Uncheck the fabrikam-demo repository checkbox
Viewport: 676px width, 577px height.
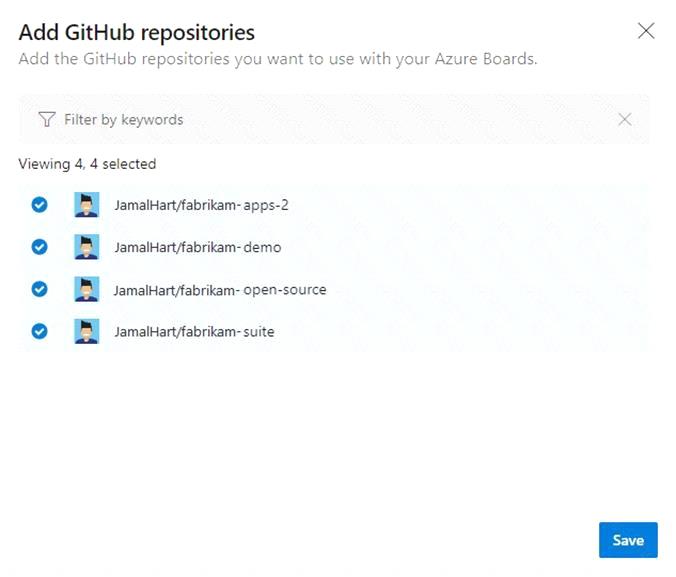39,247
